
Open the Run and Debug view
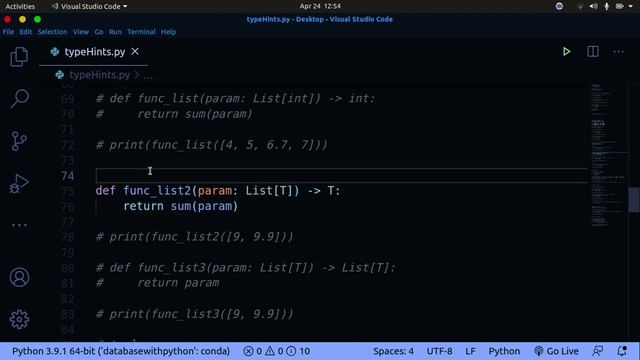tap(19, 183)
